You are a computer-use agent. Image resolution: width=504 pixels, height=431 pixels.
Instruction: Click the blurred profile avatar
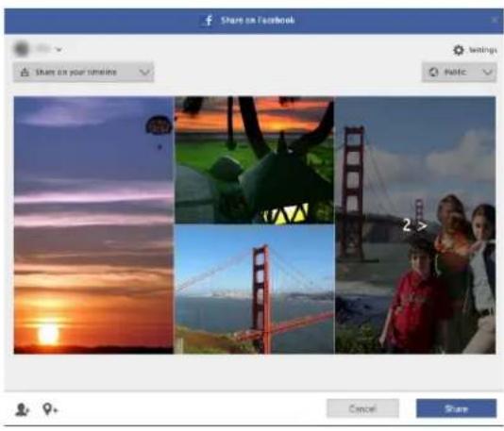click(22, 49)
